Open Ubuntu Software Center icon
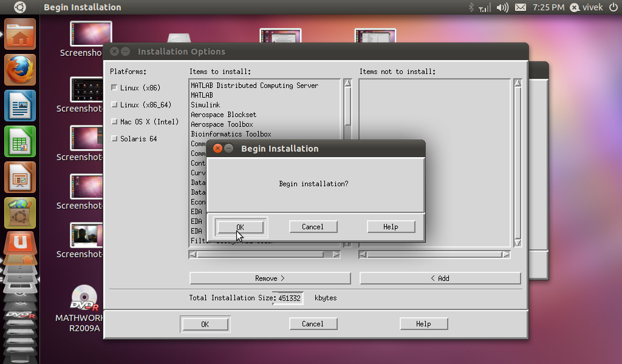This screenshot has width=622, height=364. coord(20,213)
